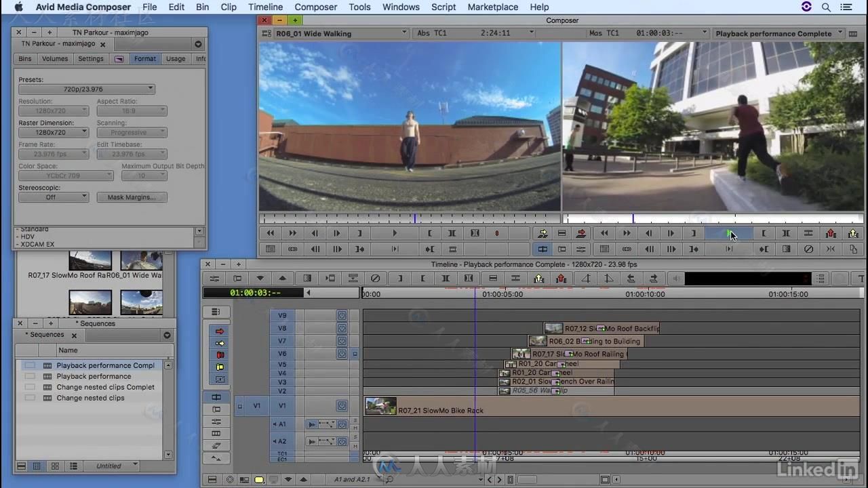Toggle V5 record track selector
868x488 pixels.
pyautogui.click(x=282, y=365)
